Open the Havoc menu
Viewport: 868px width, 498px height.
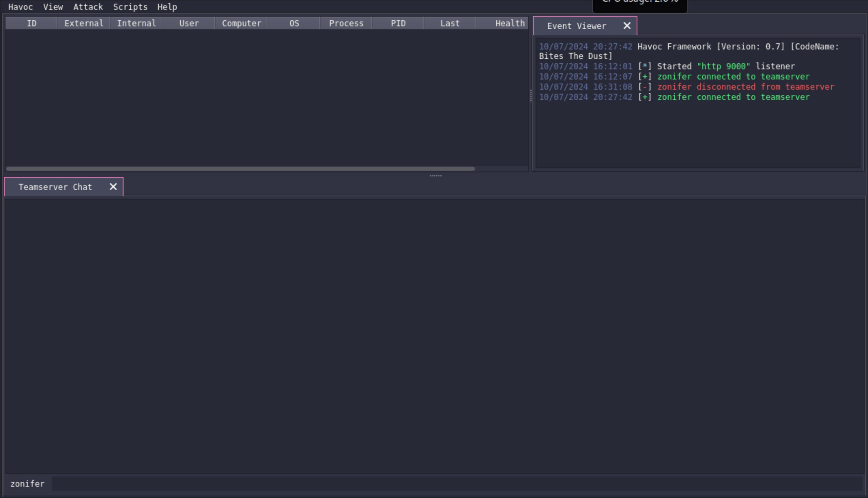tap(20, 7)
